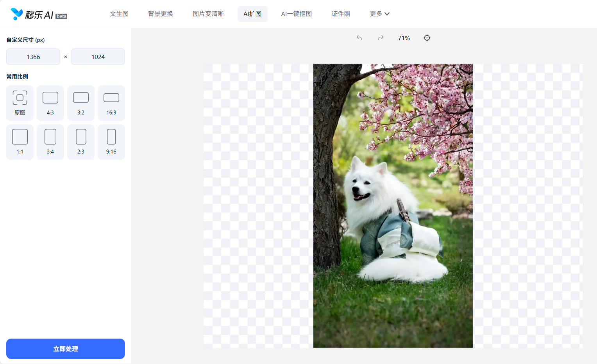Viewport: 597px width, 364px height.
Task: Expand the 更多 dropdown menu
Action: click(379, 14)
